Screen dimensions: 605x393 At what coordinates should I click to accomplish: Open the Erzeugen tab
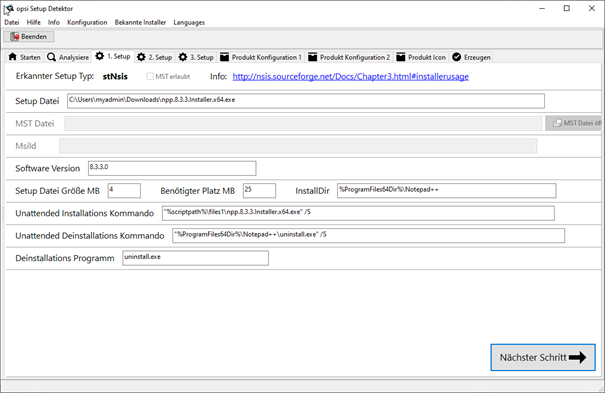pyautogui.click(x=471, y=57)
